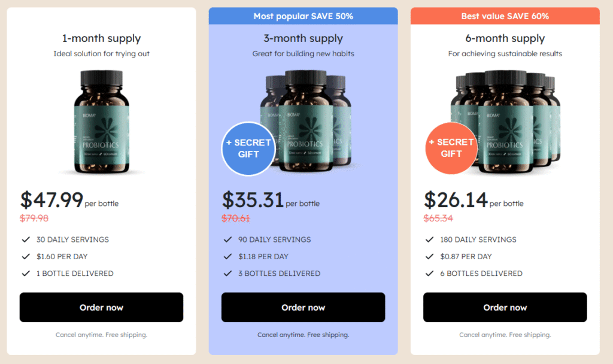Order the 1-month supply
Screen dimensions: 613x364
tap(101, 307)
